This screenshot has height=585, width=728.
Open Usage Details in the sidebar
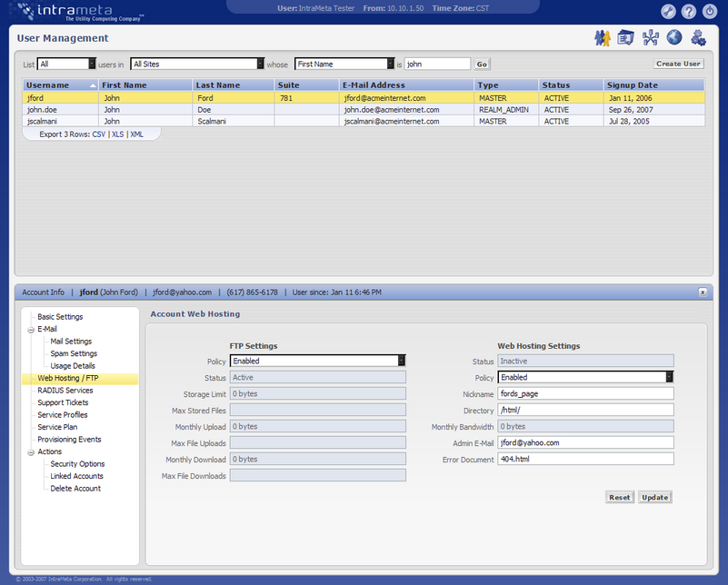pos(73,366)
